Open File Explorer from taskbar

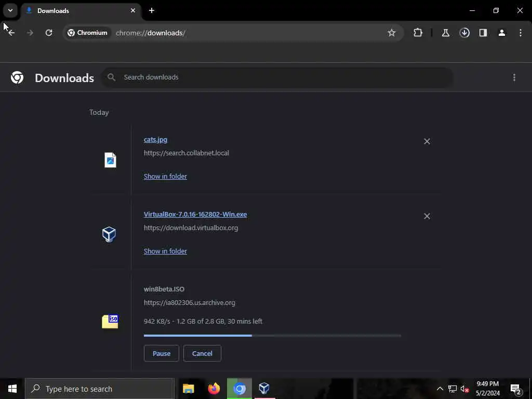pos(188,389)
